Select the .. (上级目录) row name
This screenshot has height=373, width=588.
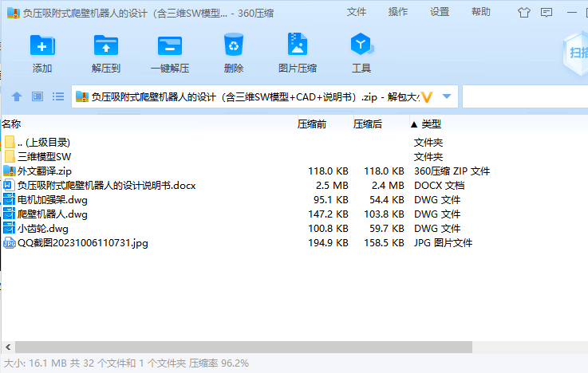pos(44,143)
